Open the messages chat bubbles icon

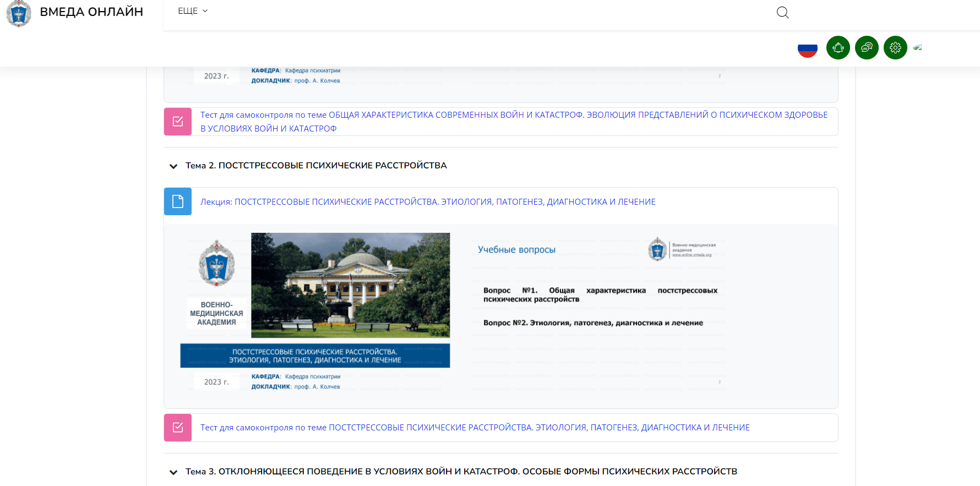[867, 48]
